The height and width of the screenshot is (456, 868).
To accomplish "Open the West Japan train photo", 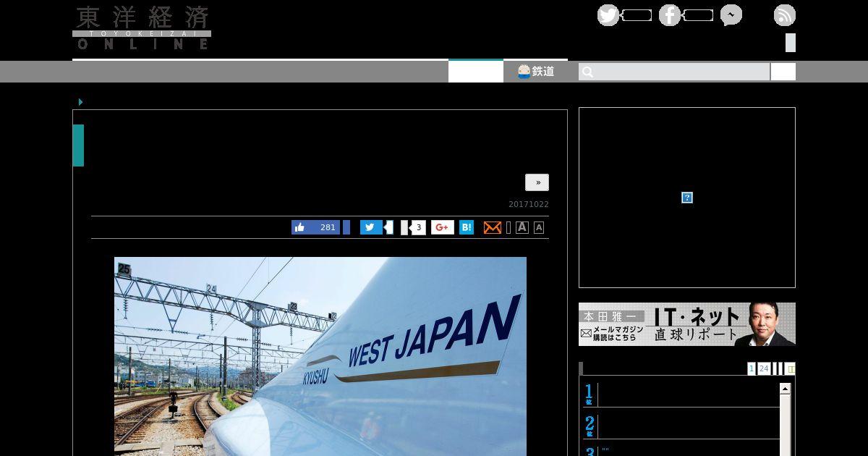I will click(320, 356).
